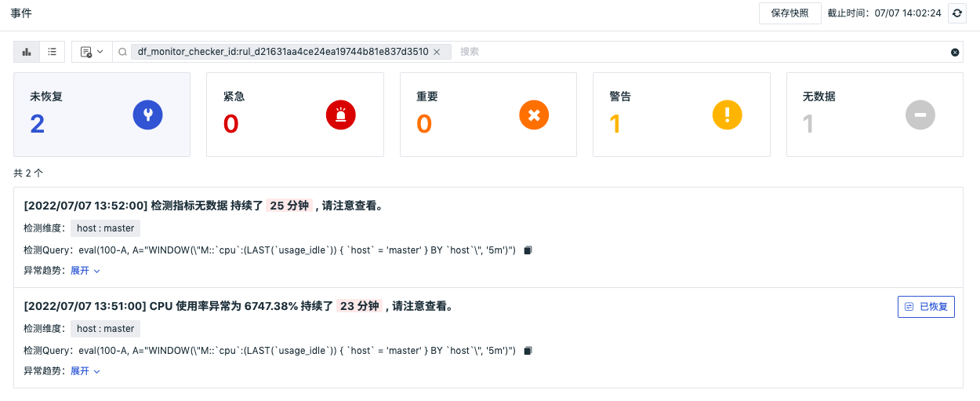Clear the search bar with the clear icon
This screenshot has height=401, width=980.
[x=955, y=53]
